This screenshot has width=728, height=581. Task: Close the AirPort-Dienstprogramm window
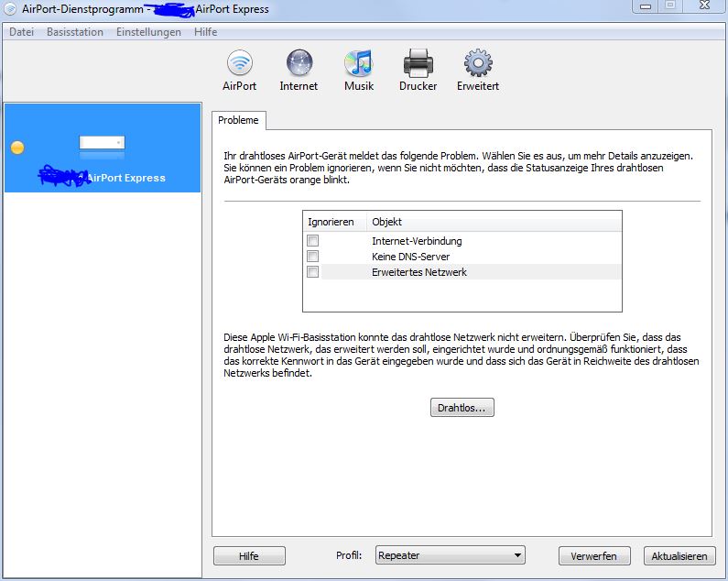tap(704, 6)
